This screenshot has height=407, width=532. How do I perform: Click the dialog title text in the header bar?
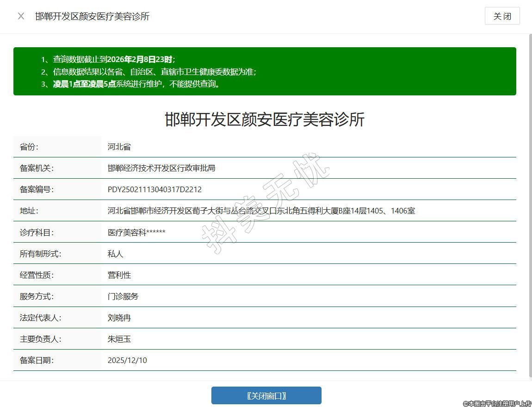93,16
